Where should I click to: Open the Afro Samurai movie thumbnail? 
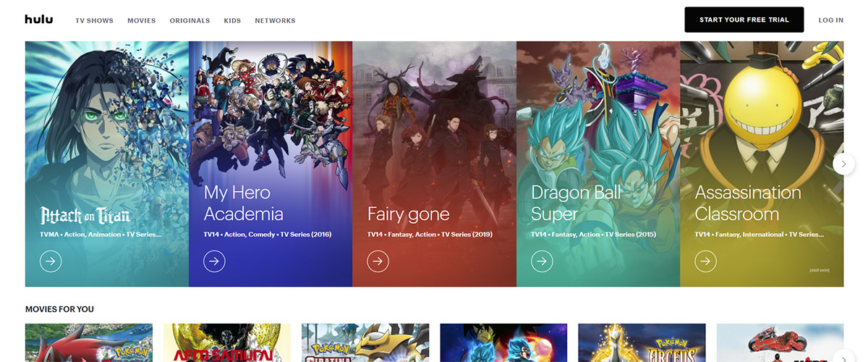coord(226,342)
